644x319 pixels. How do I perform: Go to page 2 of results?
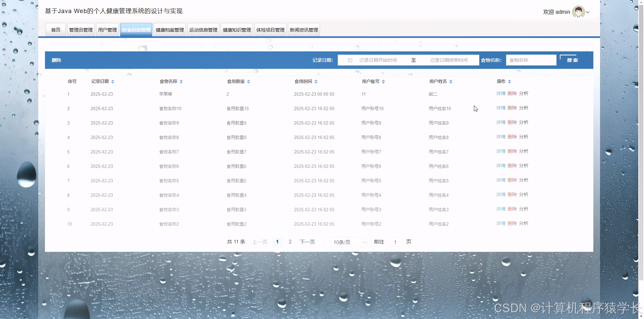[290, 242]
